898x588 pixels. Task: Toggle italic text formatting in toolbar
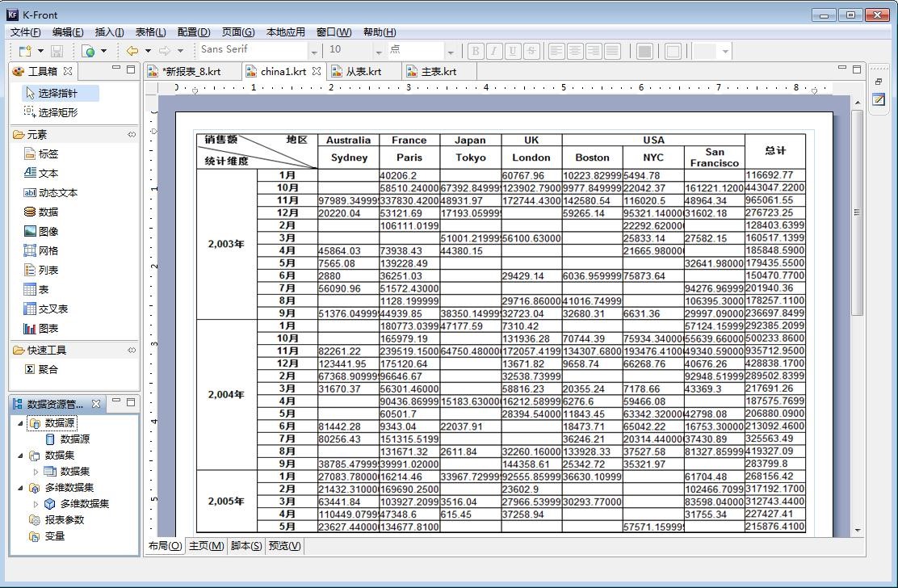click(x=494, y=51)
